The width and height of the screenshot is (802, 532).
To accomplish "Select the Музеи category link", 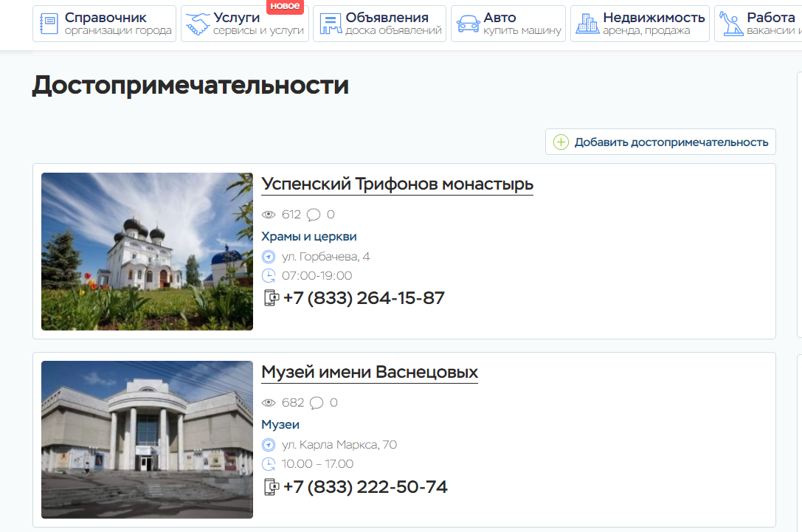I will tap(280, 425).
